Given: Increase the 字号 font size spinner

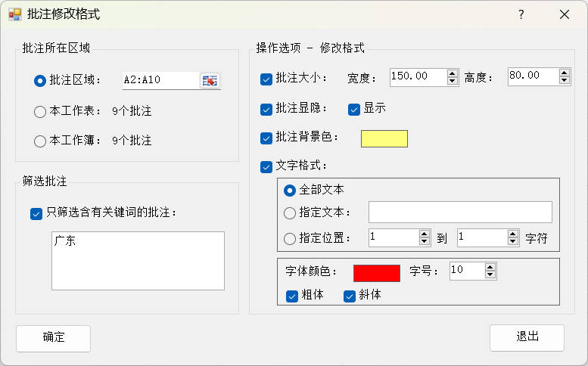Looking at the screenshot, I should (490, 267).
